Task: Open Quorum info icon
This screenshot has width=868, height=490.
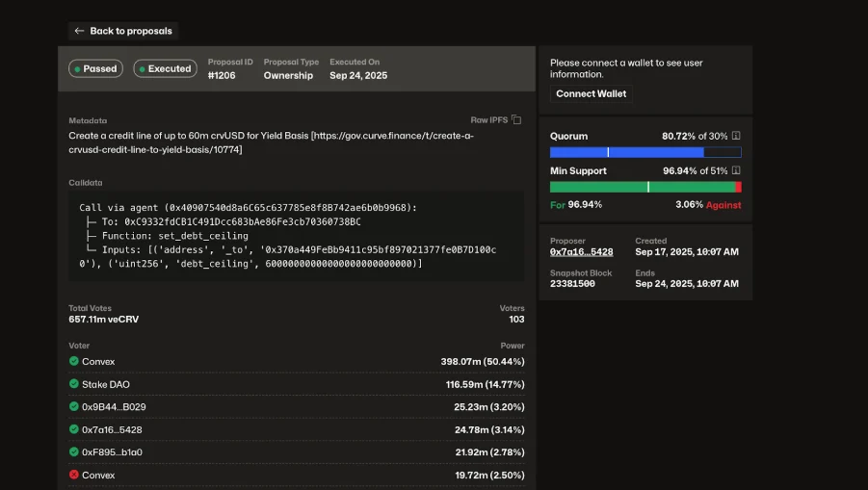Action: (736, 136)
